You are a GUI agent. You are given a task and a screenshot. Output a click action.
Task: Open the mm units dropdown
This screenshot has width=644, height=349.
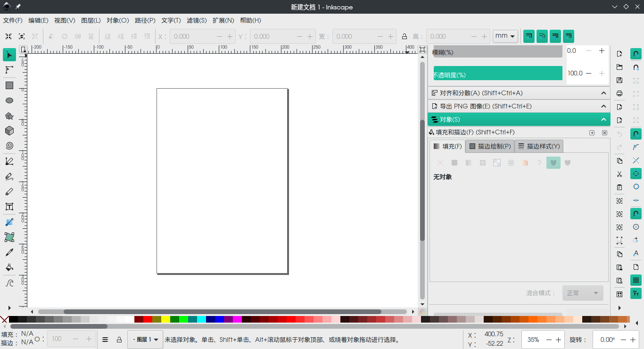[505, 36]
